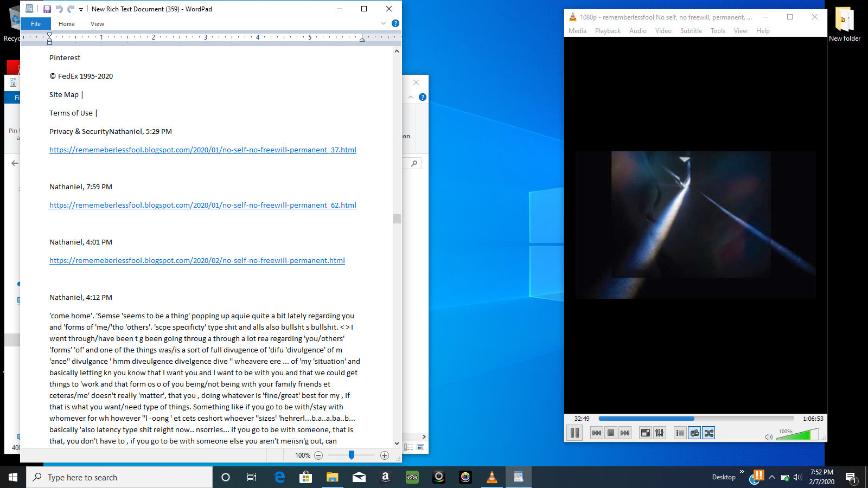The width and height of the screenshot is (868, 488).
Task: Stop VLC playback
Action: coord(611,433)
